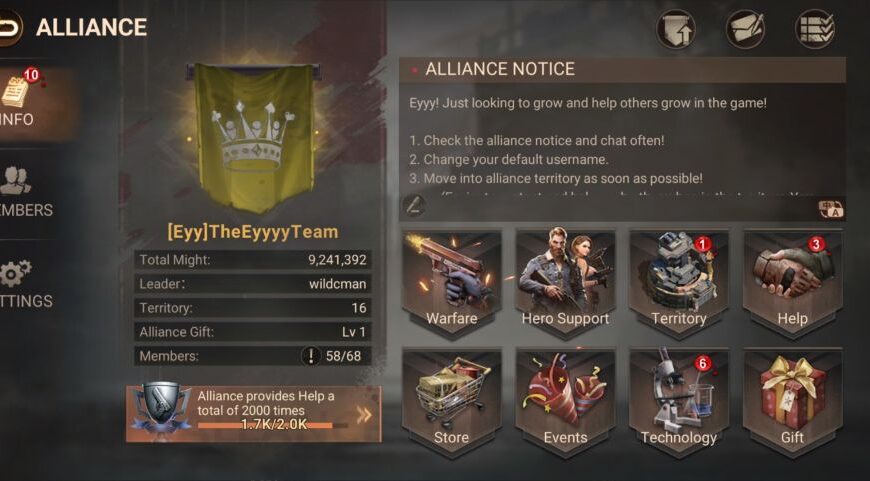
Task: Click the flag upload icon at top
Action: 676,29
